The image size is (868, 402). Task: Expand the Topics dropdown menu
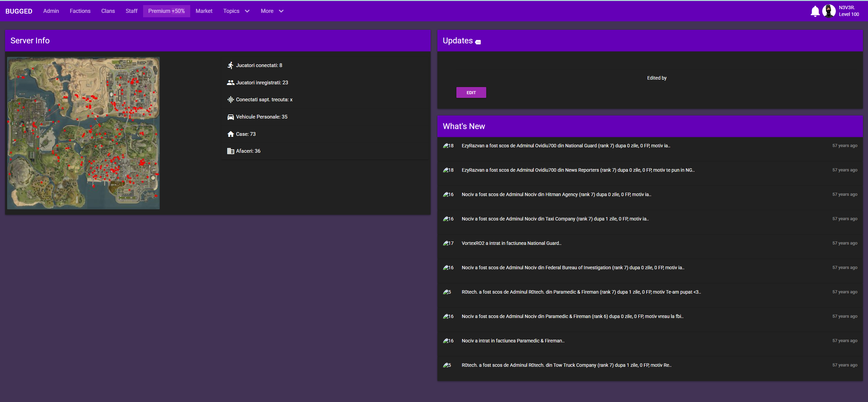click(232, 11)
